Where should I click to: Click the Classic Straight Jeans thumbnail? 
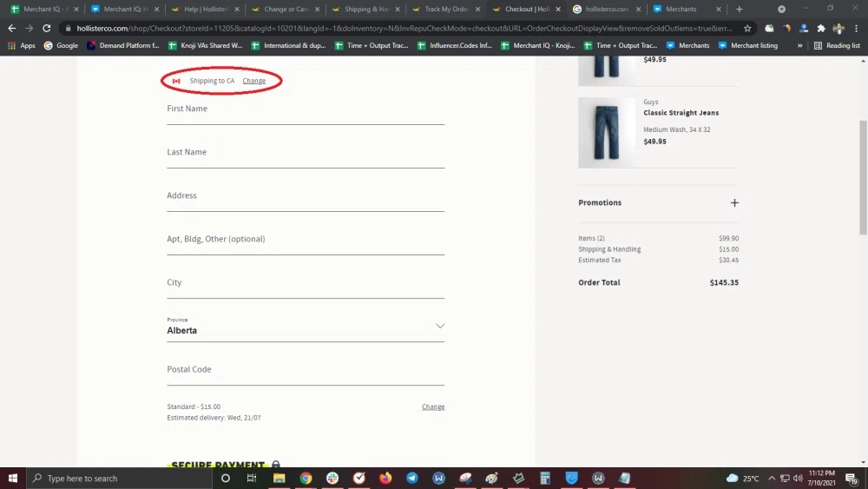(607, 133)
